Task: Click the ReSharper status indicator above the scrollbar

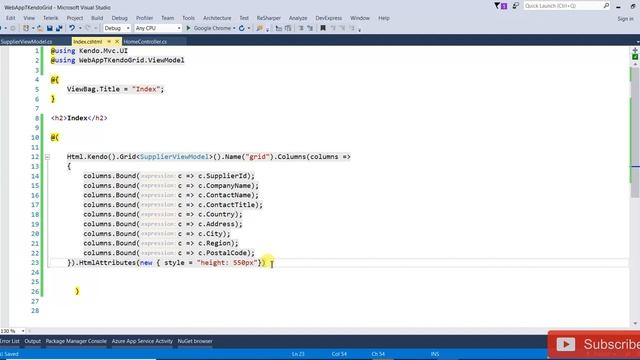Action: coord(635,57)
